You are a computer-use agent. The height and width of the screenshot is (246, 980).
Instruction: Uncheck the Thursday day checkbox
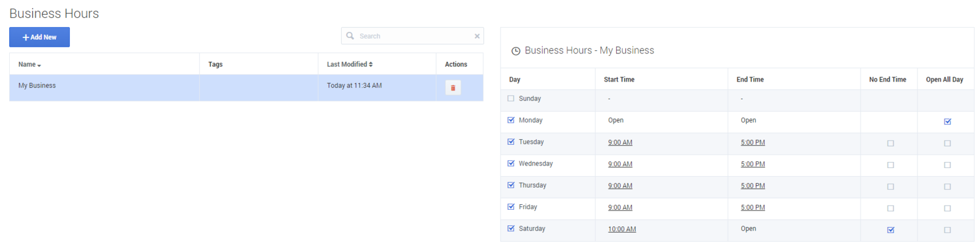(x=511, y=185)
